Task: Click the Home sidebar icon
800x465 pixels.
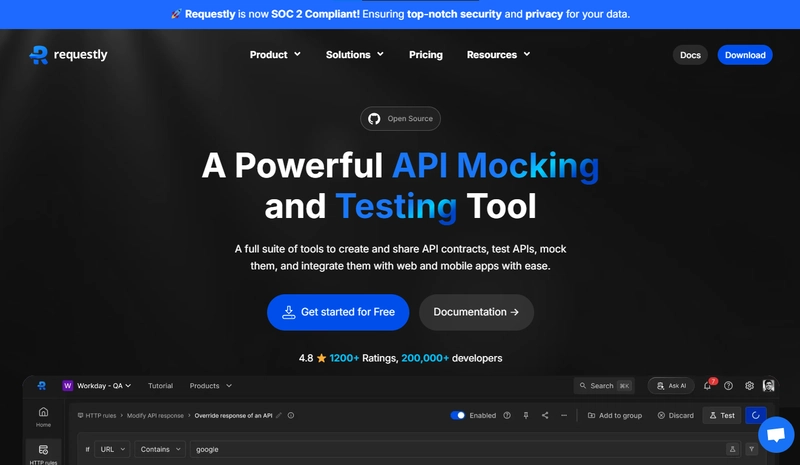Action: [x=43, y=416]
